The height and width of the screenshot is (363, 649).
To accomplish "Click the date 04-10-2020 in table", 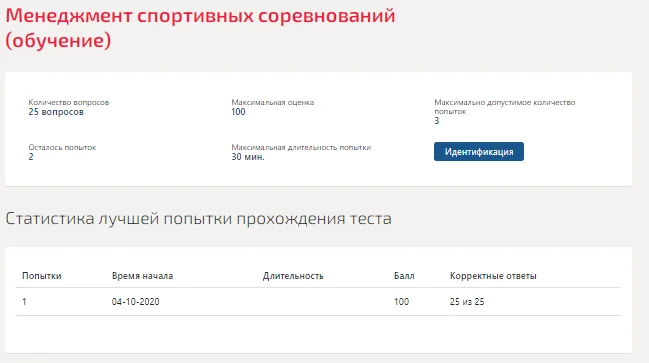I will [135, 302].
